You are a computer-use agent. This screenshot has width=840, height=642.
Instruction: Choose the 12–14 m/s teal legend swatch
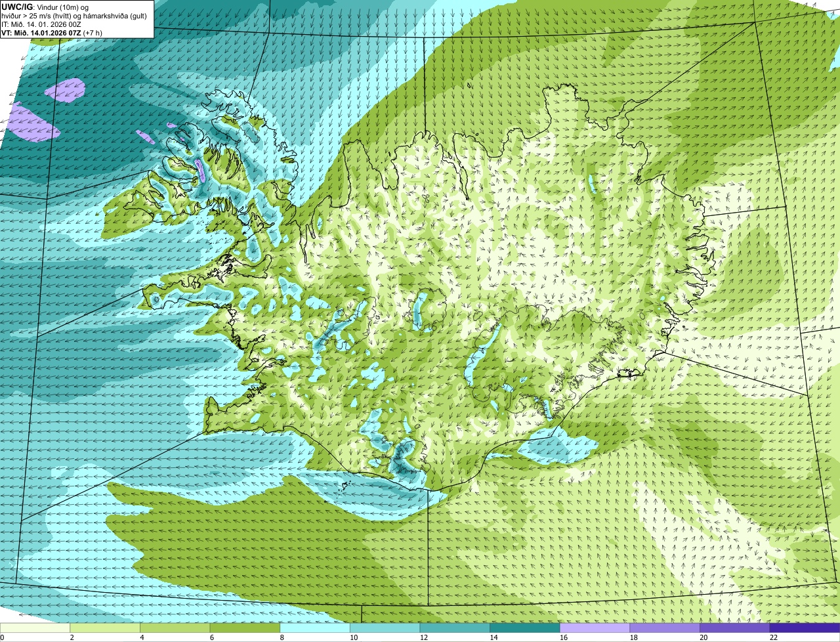tap(455, 628)
